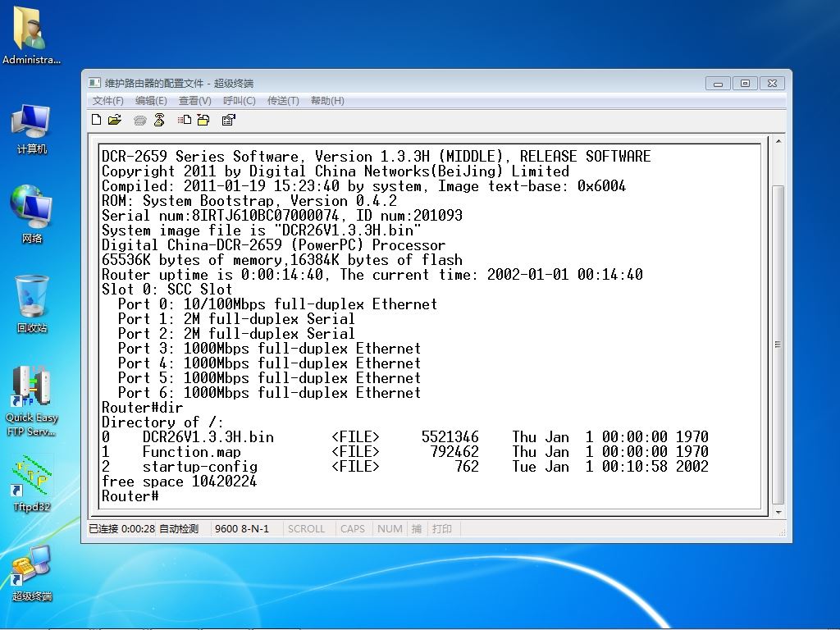Open the 文件(F) menu
Image resolution: width=840 pixels, height=630 pixels.
(x=107, y=101)
